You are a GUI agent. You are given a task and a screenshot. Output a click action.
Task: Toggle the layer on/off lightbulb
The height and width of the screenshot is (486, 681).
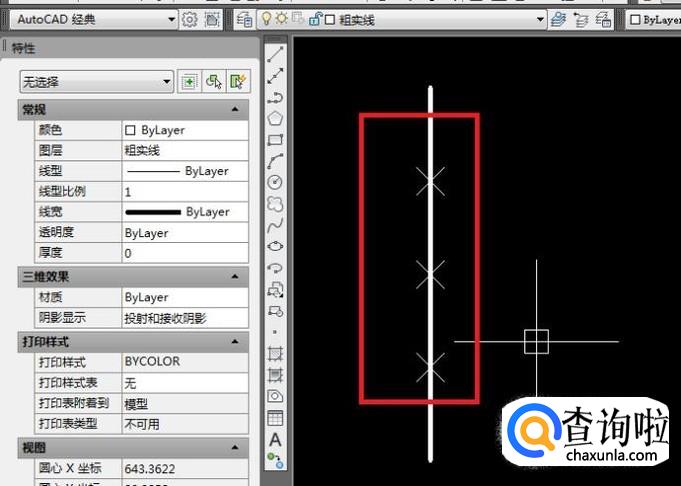[266, 19]
